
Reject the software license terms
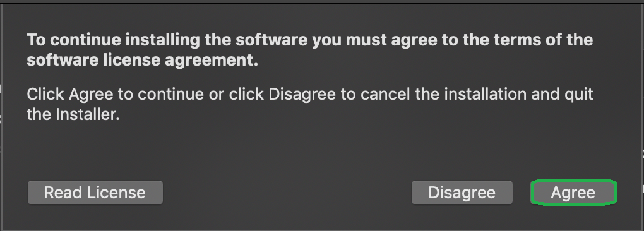(x=462, y=192)
